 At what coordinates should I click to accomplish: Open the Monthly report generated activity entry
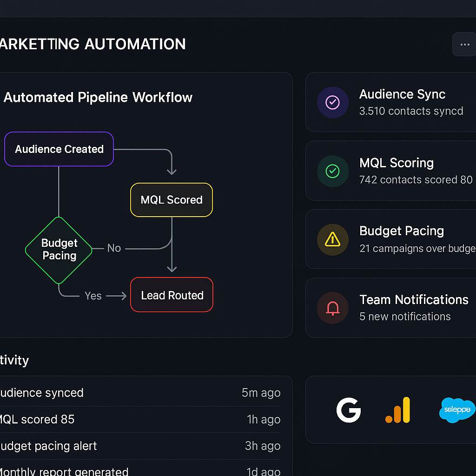coord(64,471)
